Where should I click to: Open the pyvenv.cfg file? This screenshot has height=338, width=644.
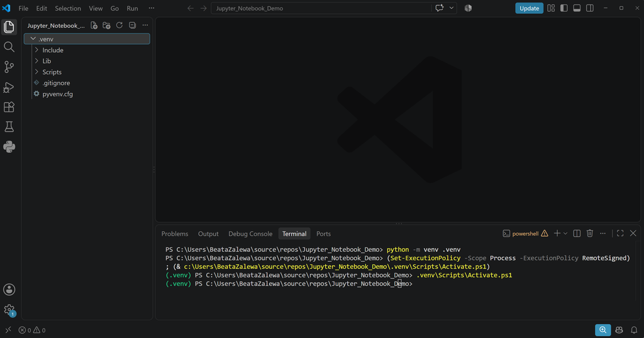coord(87,94)
